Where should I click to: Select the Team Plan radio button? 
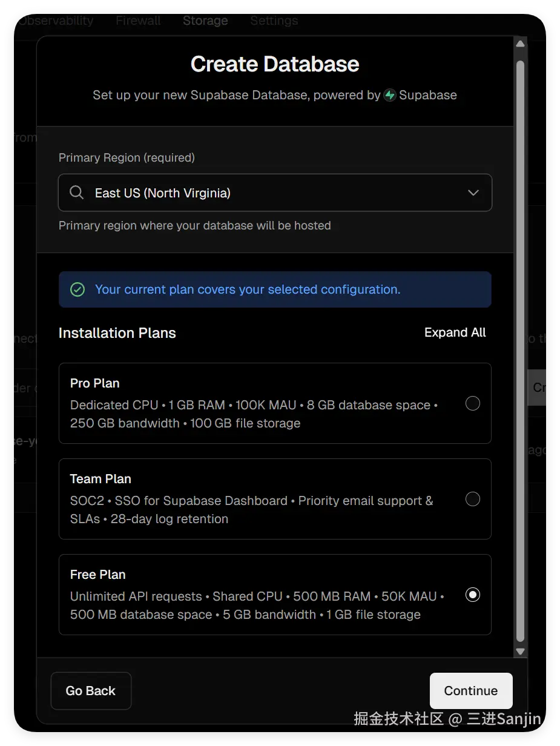(473, 499)
